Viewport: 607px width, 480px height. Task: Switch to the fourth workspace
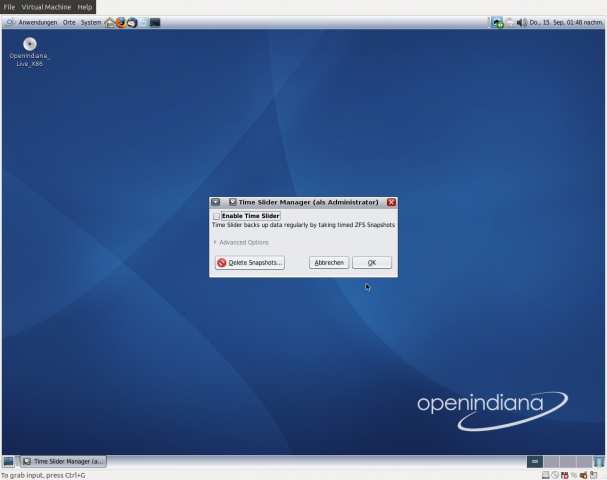584,461
